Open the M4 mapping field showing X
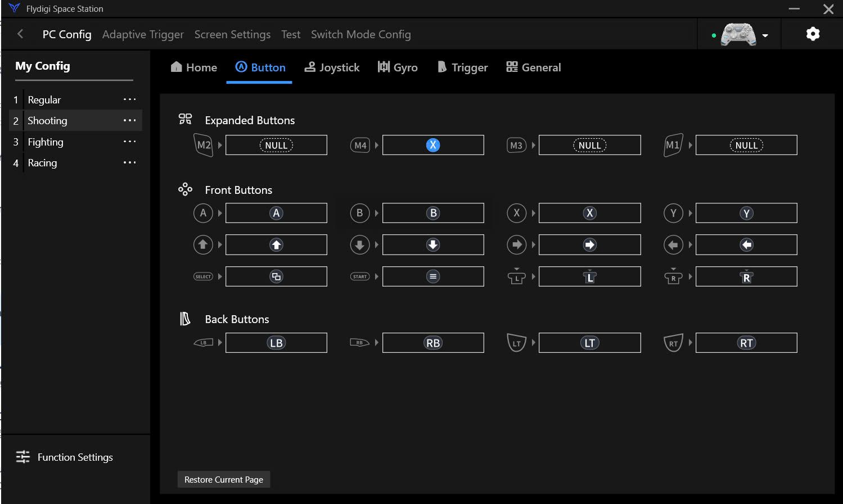This screenshot has height=504, width=843. click(433, 145)
